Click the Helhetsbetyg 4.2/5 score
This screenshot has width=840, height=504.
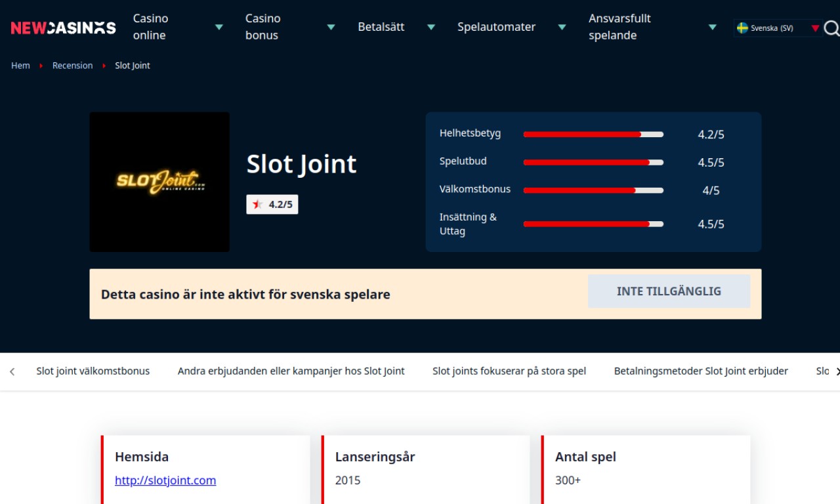[711, 135]
